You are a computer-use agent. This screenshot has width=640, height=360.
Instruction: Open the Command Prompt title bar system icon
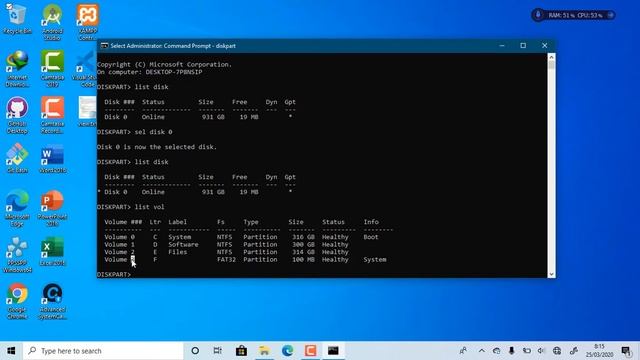click(104, 46)
